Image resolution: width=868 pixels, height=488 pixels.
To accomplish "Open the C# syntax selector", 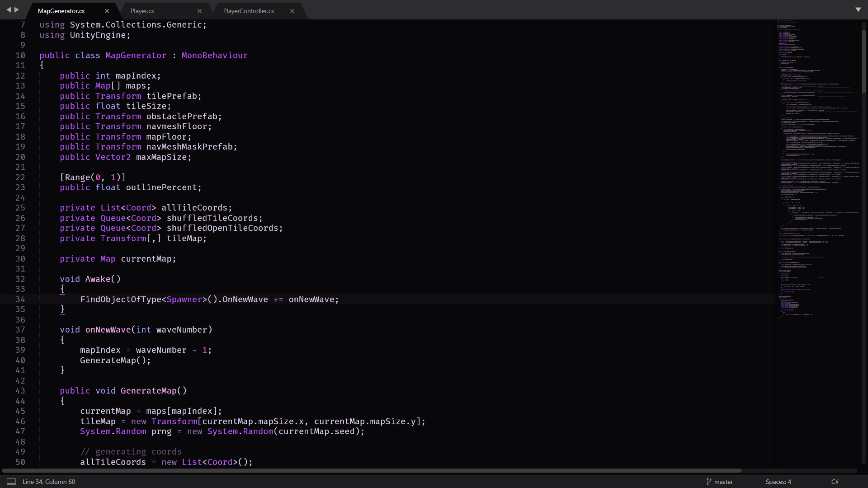I will coord(835,482).
